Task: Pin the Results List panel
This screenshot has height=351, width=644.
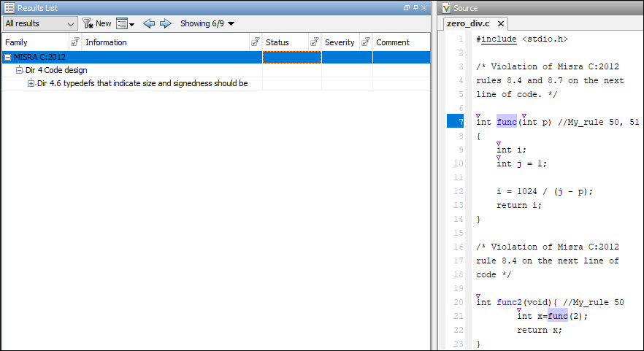Action: pos(415,7)
